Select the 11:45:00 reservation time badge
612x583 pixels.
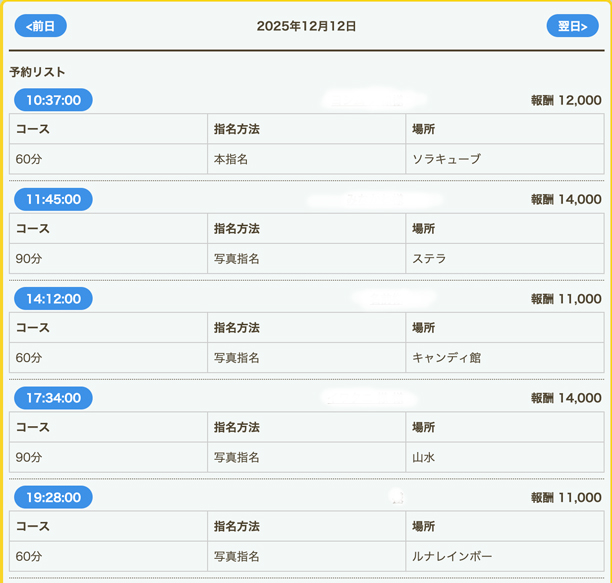(53, 199)
